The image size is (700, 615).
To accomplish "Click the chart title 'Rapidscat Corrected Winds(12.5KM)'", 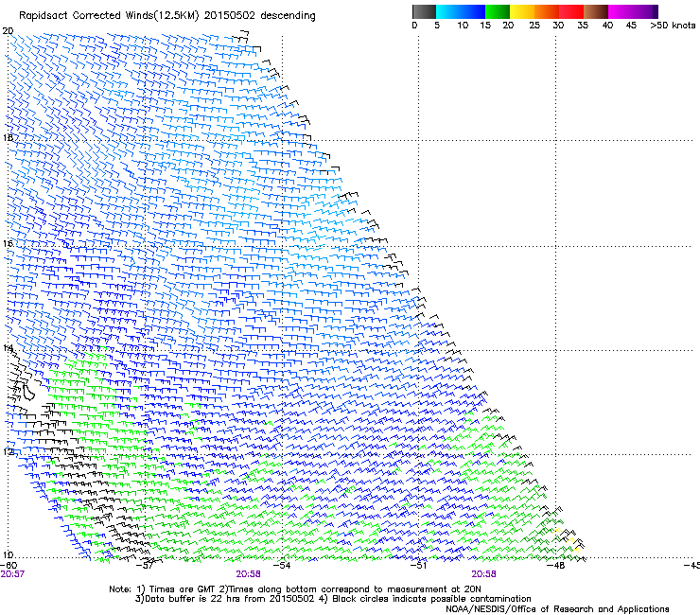I will click(x=109, y=16).
